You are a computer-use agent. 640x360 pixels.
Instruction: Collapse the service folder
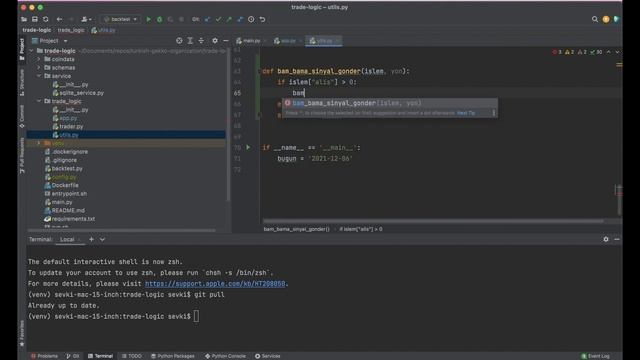[39, 76]
